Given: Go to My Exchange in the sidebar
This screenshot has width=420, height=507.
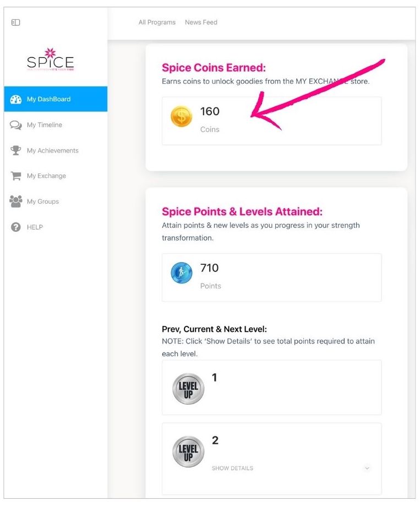Looking at the screenshot, I should (x=46, y=176).
